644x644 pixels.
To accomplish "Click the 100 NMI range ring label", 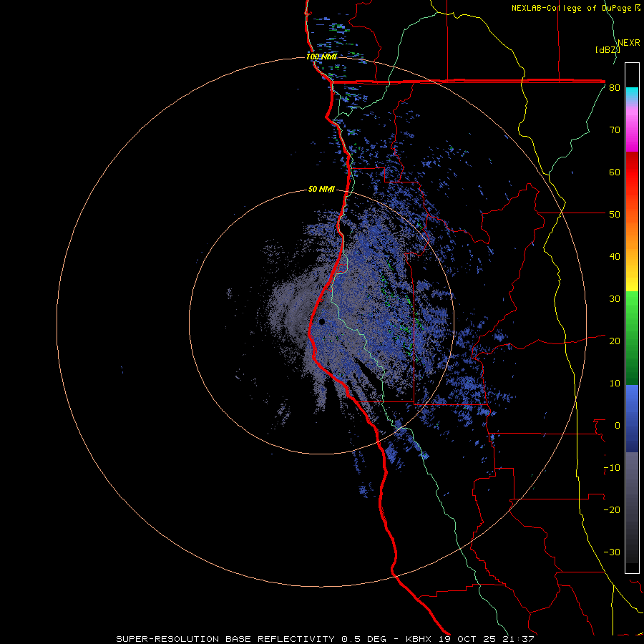I will [321, 57].
